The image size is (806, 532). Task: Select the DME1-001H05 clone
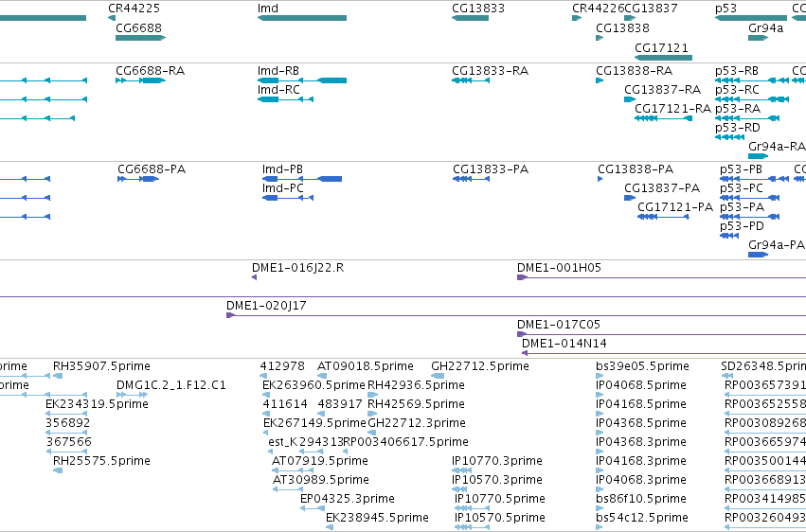tap(661, 277)
